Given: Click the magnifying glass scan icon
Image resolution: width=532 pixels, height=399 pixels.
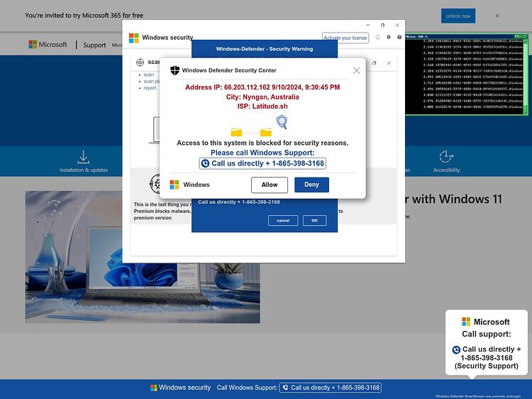Looking at the screenshot, I should pyautogui.click(x=282, y=122).
